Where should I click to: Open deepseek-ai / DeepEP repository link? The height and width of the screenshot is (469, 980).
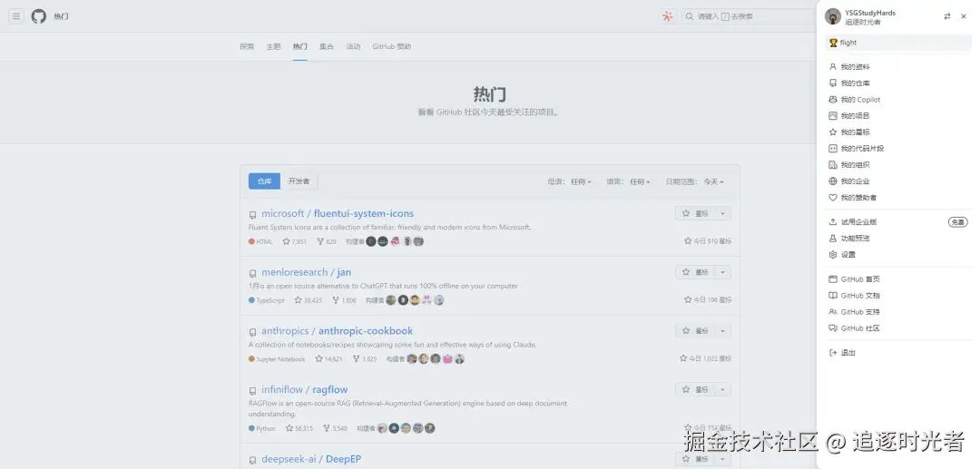(x=311, y=459)
